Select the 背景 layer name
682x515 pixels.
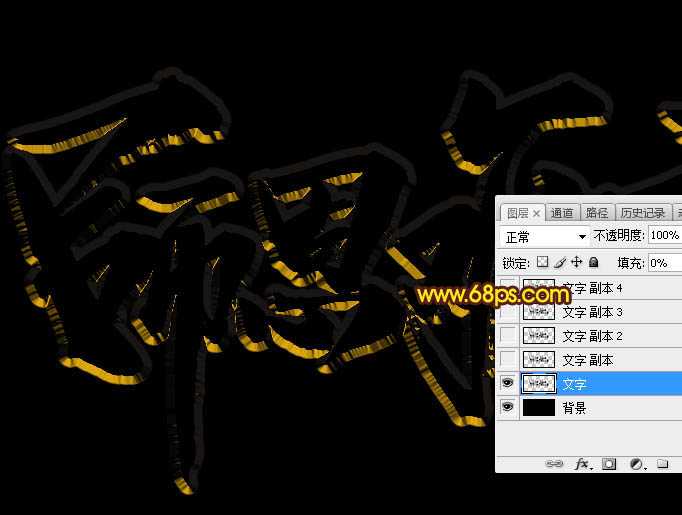tap(575, 408)
